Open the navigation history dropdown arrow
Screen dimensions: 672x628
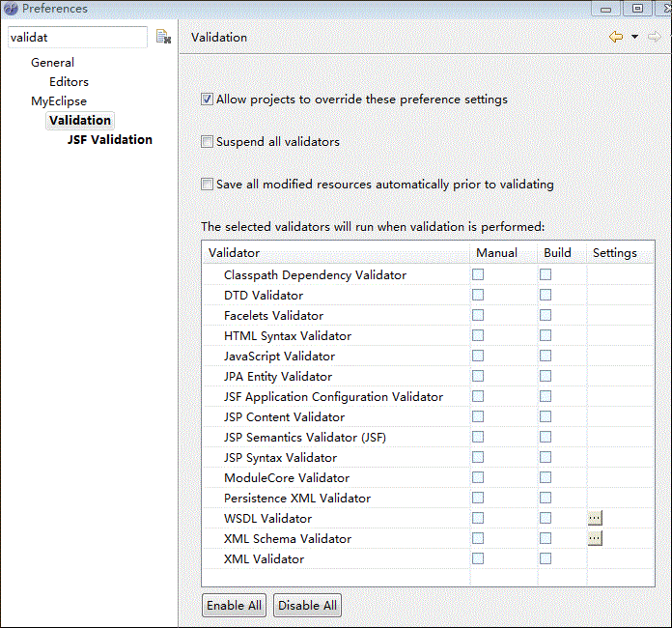634,37
